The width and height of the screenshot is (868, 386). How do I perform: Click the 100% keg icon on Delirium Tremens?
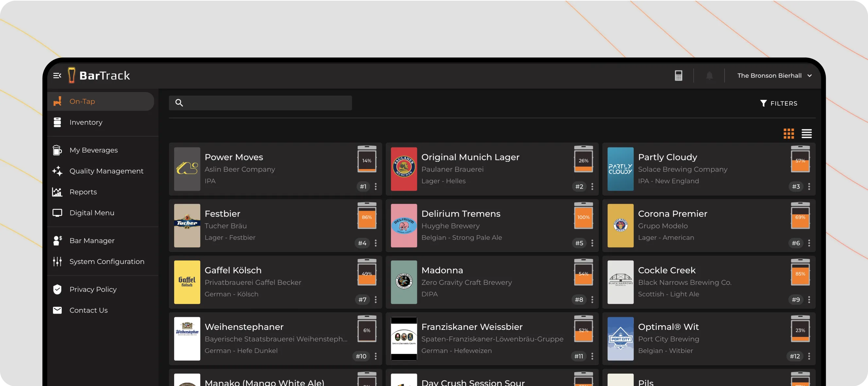[583, 216]
